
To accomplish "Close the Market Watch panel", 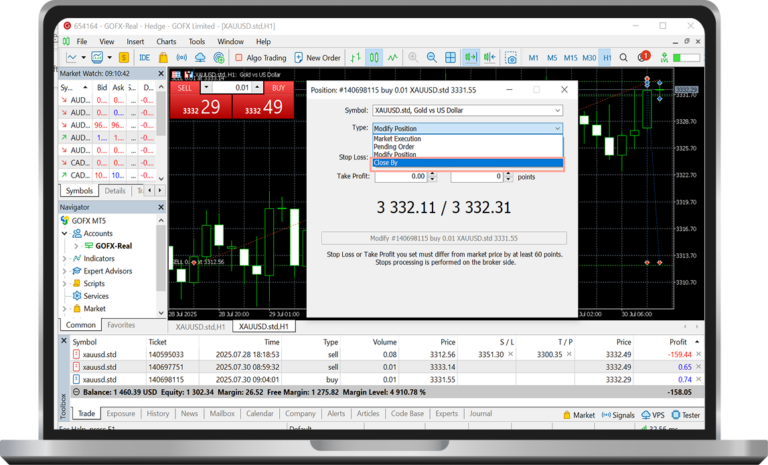I will pyautogui.click(x=161, y=73).
